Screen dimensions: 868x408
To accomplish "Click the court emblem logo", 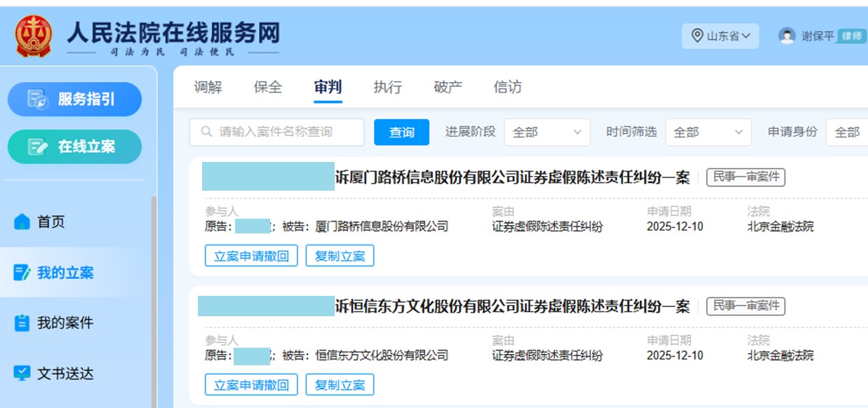I will tap(33, 36).
